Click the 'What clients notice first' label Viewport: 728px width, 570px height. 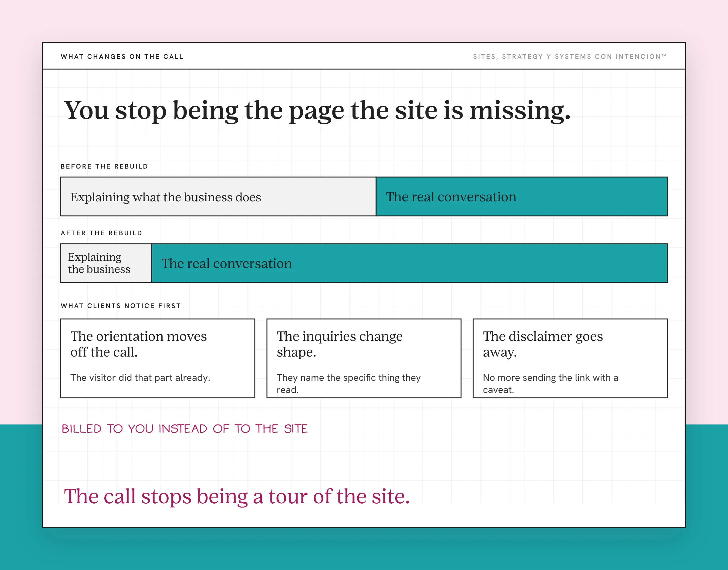click(x=121, y=306)
